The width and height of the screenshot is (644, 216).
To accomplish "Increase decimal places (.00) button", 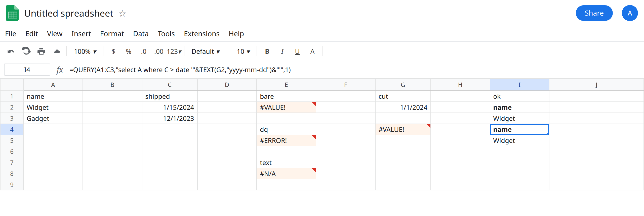I will [159, 51].
